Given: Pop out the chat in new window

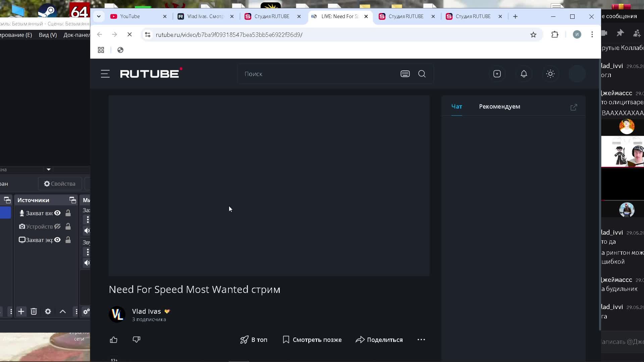Looking at the screenshot, I should pos(574,107).
